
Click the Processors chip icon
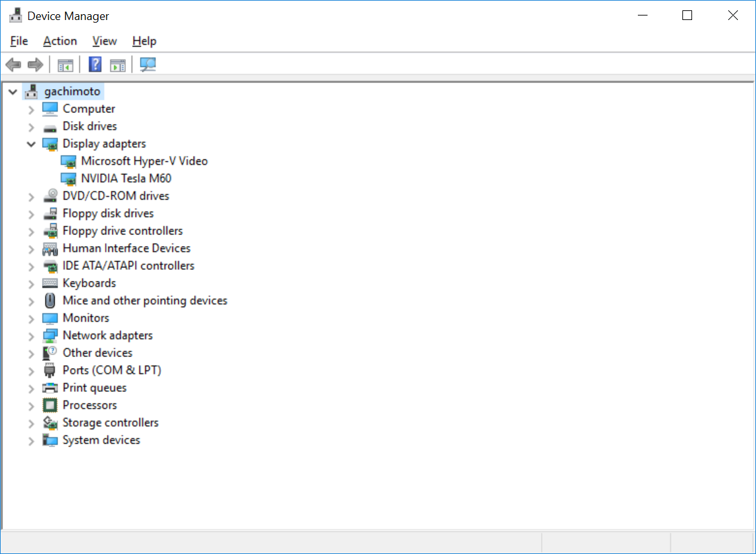coord(50,405)
